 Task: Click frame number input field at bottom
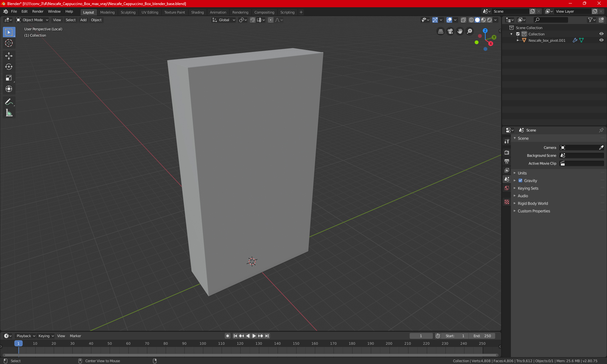(420, 336)
